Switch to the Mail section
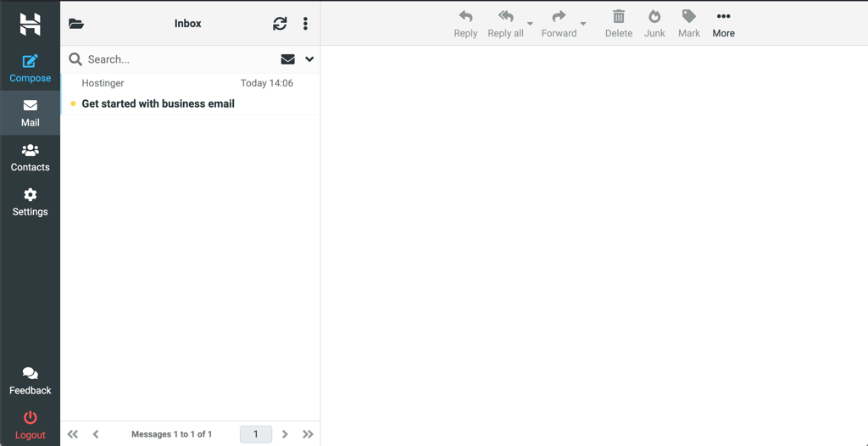This screenshot has height=446, width=868. coord(30,114)
